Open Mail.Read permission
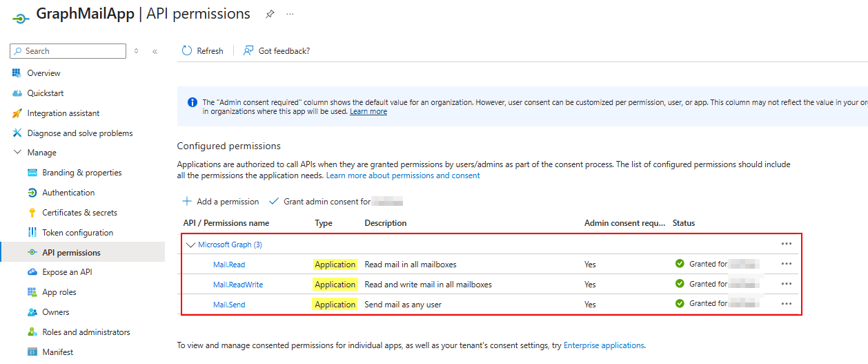This screenshot has height=364, width=868. (229, 265)
